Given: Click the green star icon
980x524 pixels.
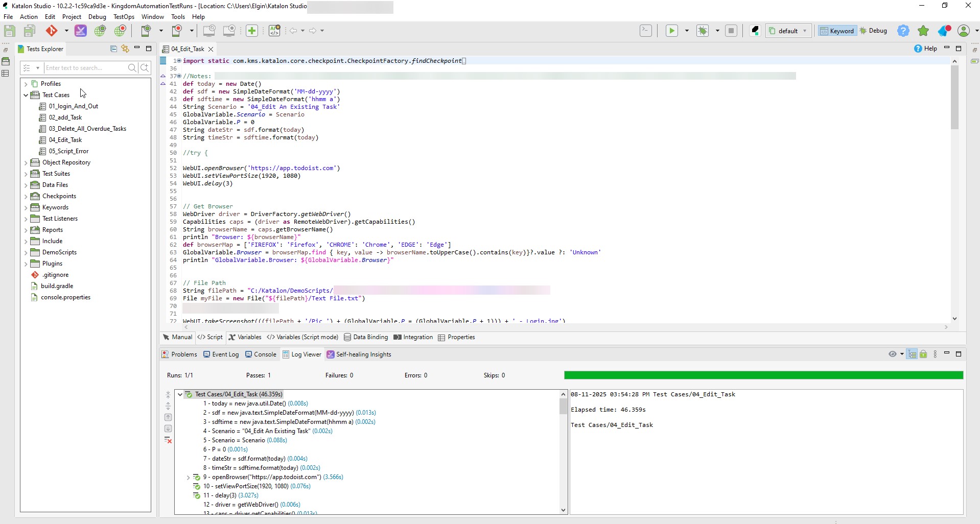Looking at the screenshot, I should (x=923, y=31).
